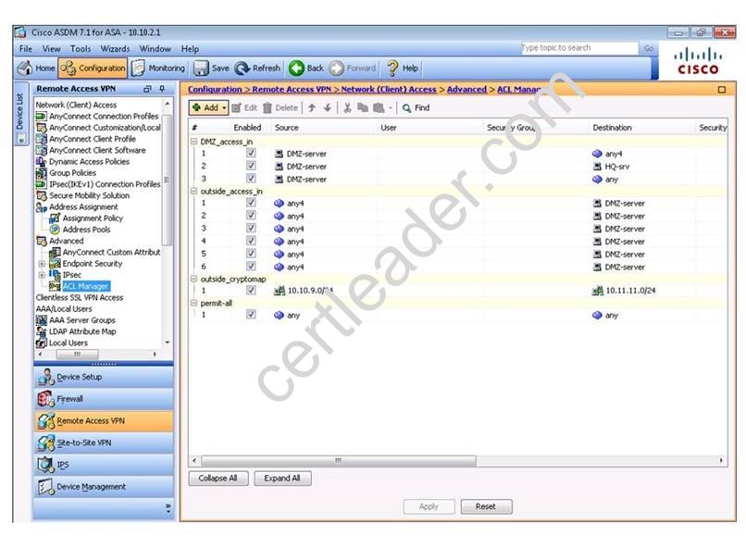Open the Device Management section
The image size is (746, 560).
[x=104, y=487]
